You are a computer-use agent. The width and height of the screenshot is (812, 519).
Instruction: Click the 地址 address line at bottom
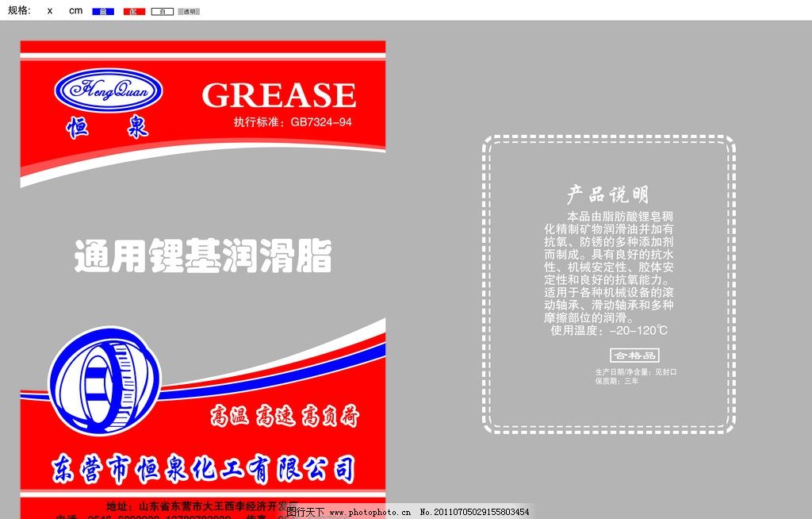202,506
